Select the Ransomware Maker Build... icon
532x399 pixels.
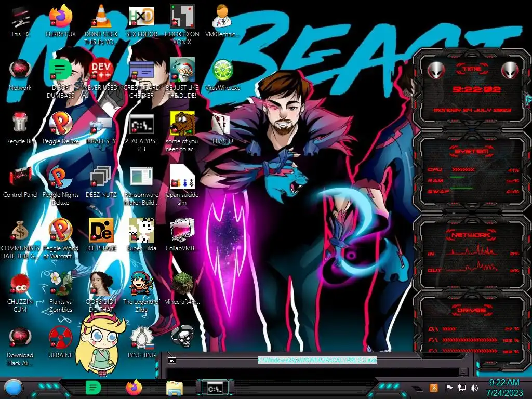pos(141,185)
